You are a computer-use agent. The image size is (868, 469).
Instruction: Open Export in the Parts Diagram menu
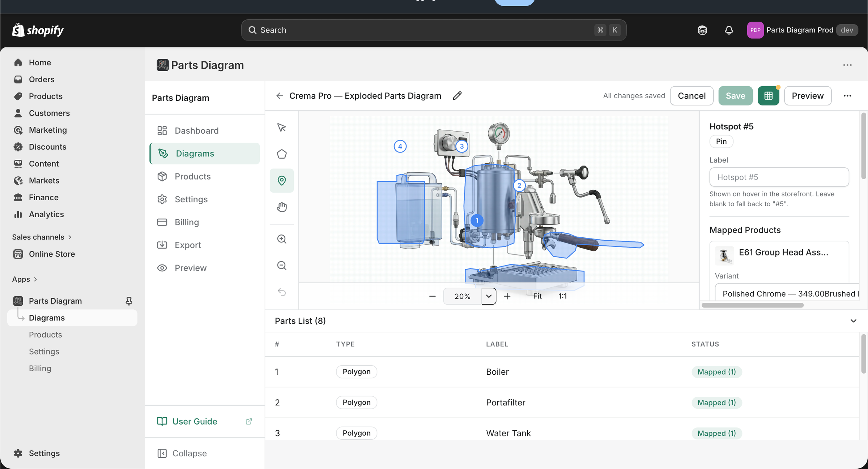pos(205,245)
